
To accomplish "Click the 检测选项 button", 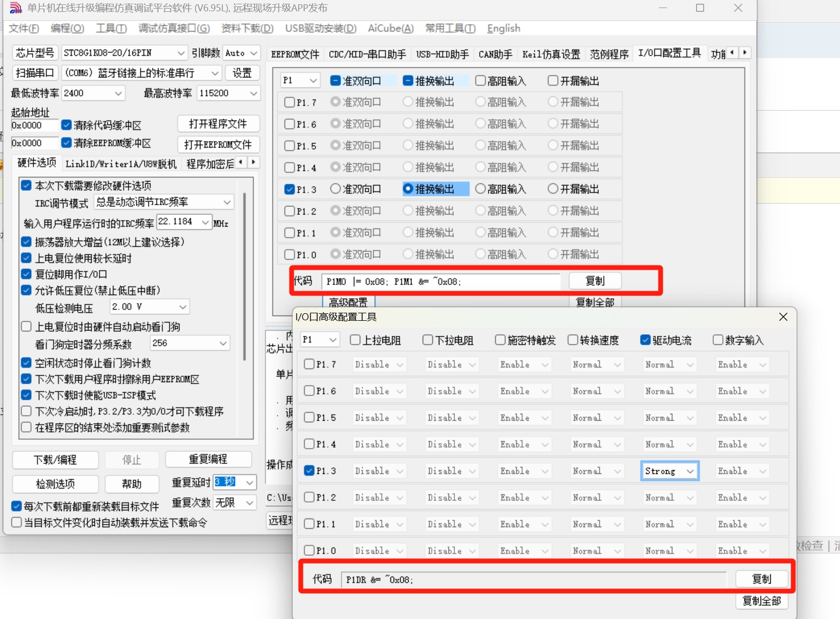I will click(x=55, y=484).
